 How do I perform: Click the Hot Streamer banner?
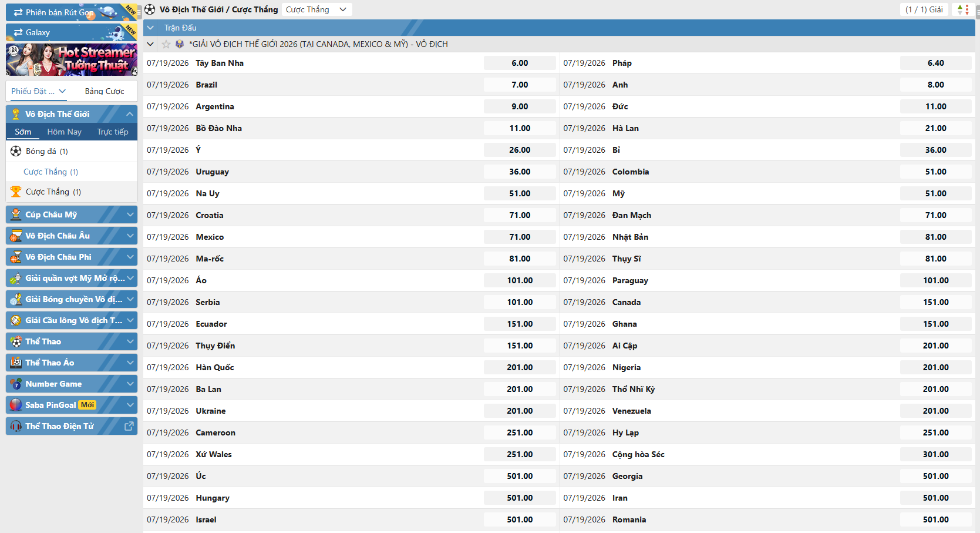(x=72, y=60)
